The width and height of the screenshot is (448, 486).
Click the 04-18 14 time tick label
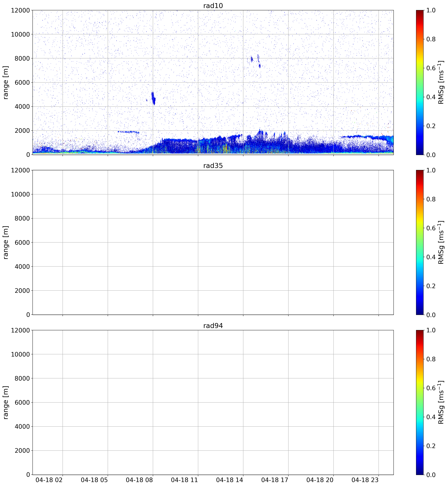click(230, 480)
